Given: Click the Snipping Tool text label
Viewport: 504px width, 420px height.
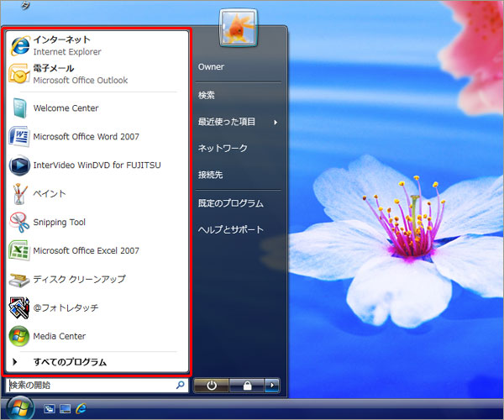Looking at the screenshot, I should pos(60,223).
